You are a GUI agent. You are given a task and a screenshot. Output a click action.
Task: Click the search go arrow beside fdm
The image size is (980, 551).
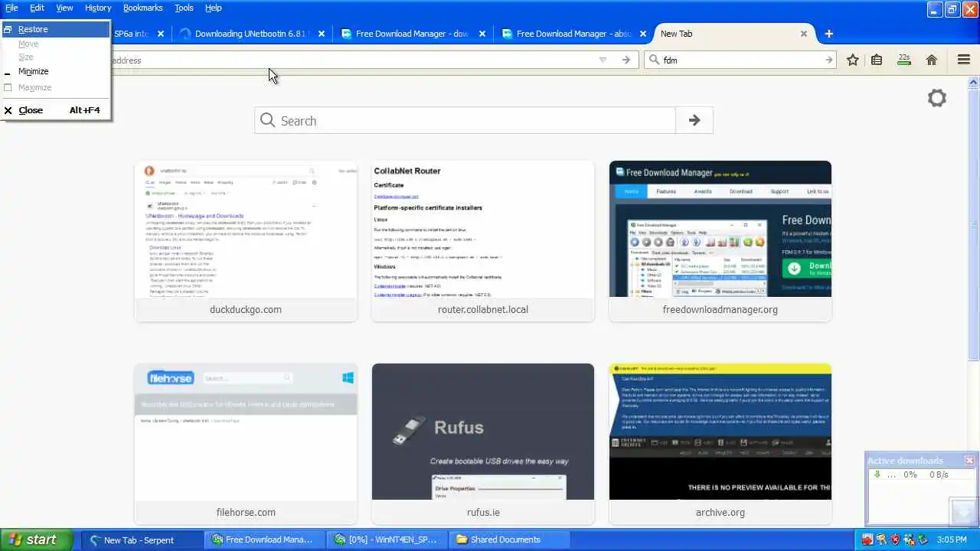pyautogui.click(x=828, y=60)
